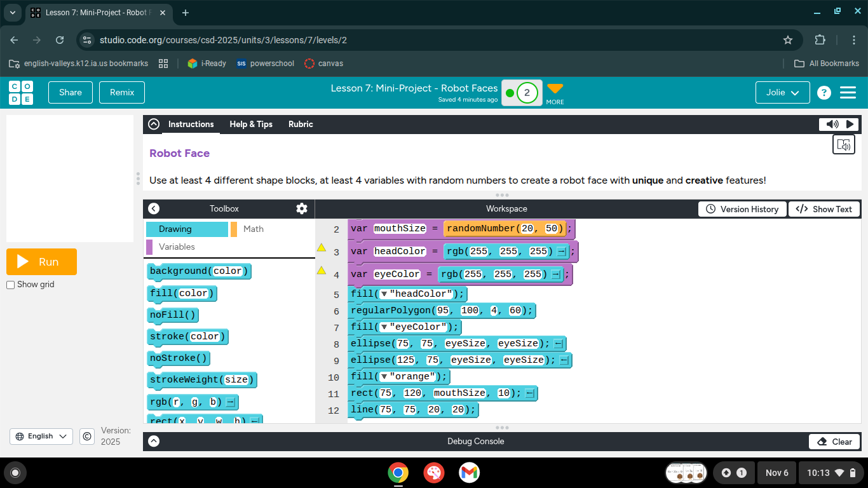Click the warning triangle on line 3
Image resolution: width=868 pixels, height=488 pixels.
click(322, 248)
